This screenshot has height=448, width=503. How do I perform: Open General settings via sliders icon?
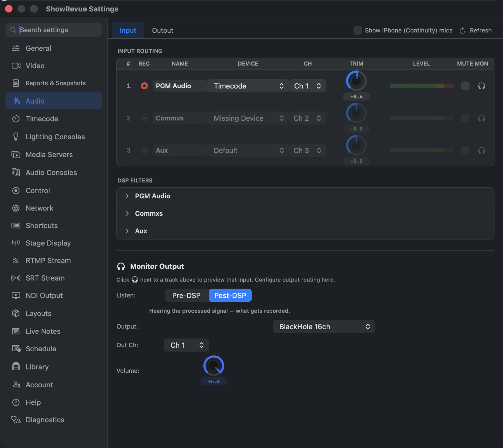16,48
